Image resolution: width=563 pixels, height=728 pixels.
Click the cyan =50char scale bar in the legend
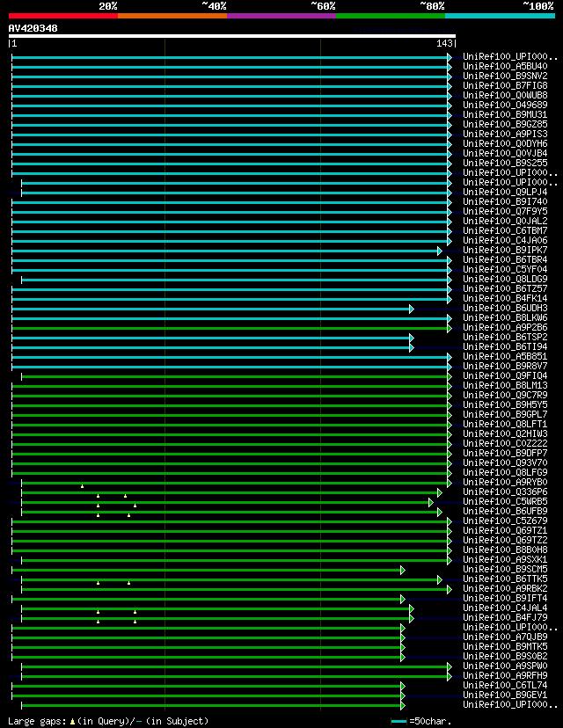click(x=399, y=722)
